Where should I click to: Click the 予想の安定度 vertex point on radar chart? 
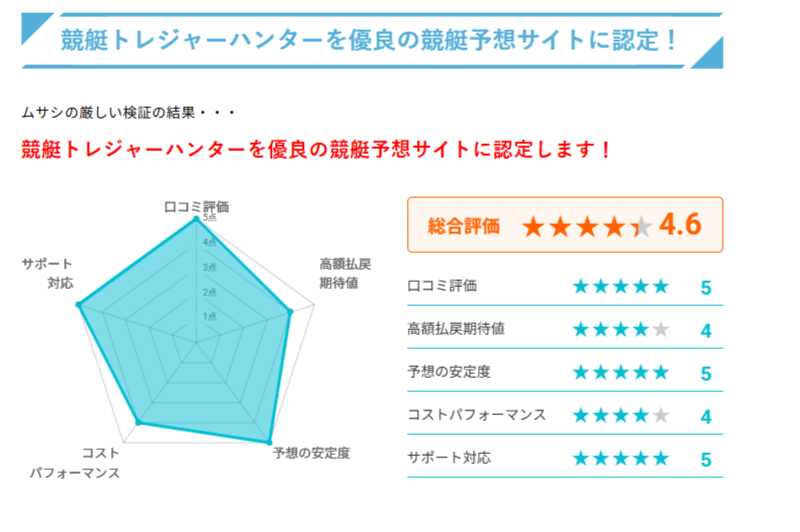coord(269,442)
